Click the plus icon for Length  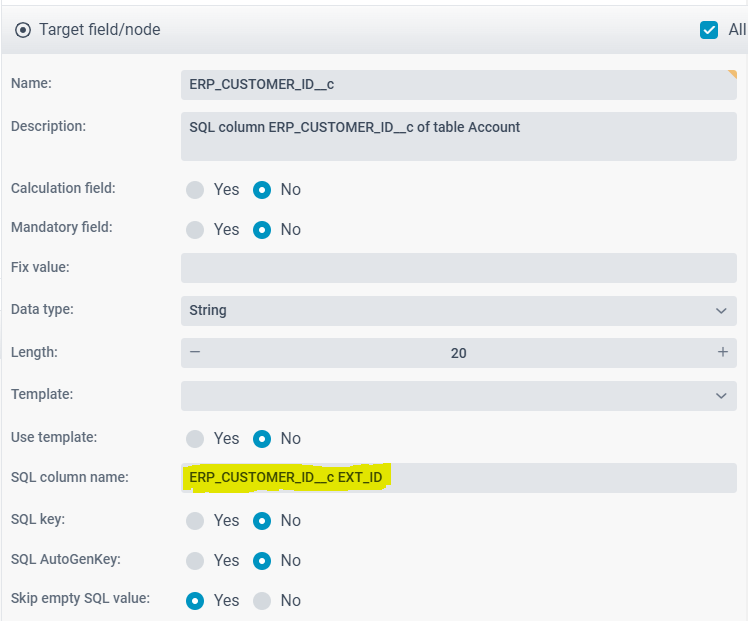click(722, 352)
